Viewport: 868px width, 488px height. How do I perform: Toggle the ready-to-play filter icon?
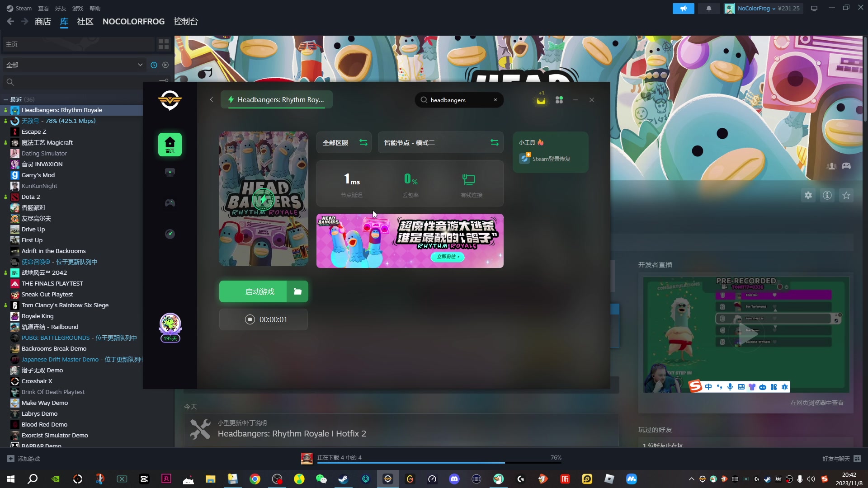click(x=165, y=65)
